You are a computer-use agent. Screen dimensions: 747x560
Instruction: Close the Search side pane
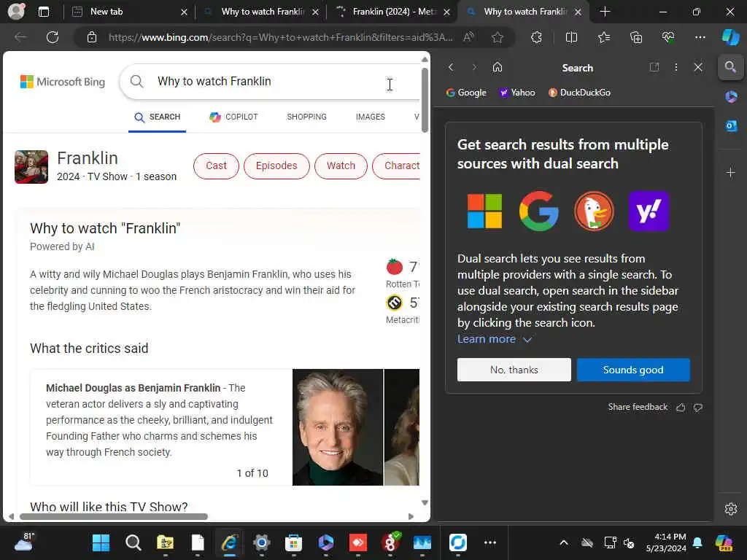coord(698,67)
